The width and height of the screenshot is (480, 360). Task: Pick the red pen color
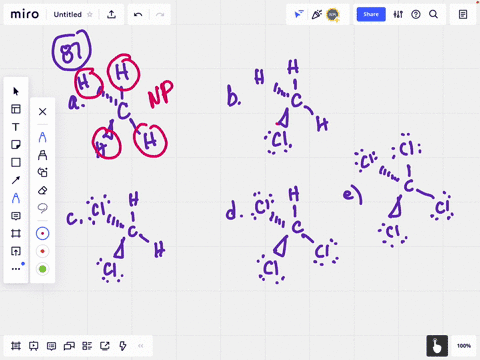click(x=42, y=251)
